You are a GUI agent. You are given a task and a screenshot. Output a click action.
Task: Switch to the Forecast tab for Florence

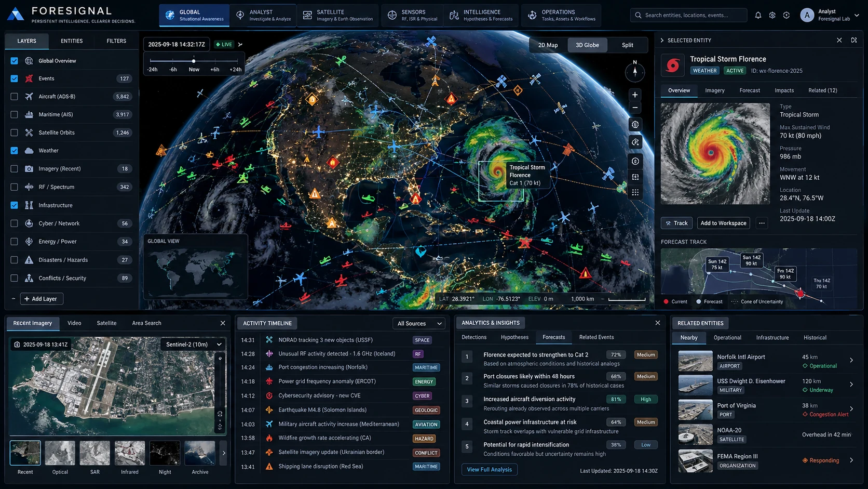pos(750,90)
